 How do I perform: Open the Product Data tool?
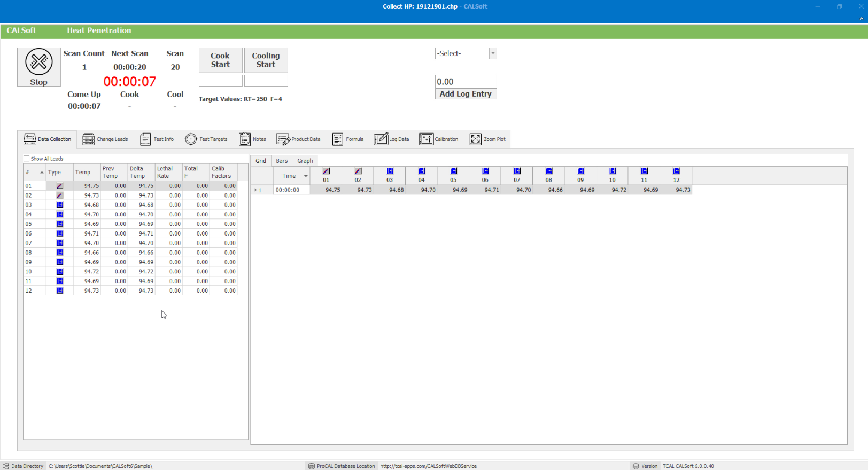298,139
